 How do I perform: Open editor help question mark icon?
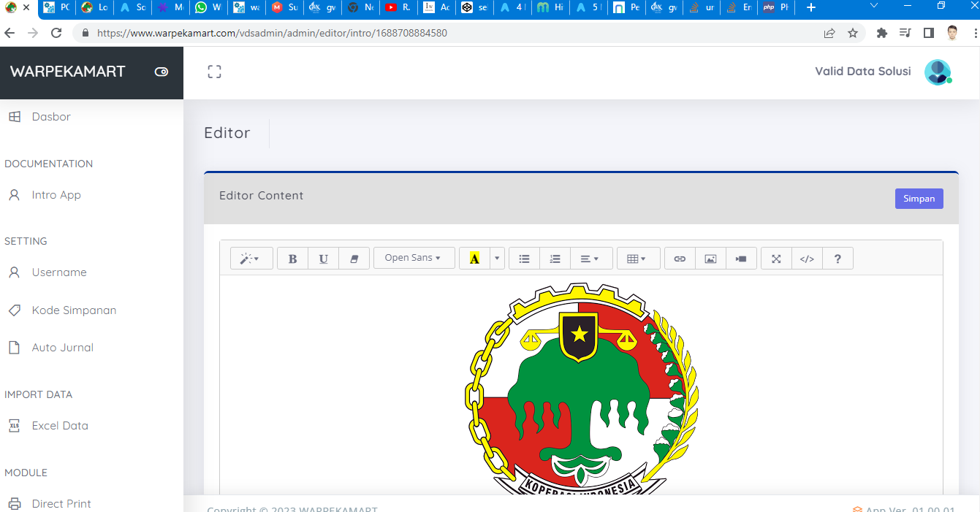tap(837, 259)
